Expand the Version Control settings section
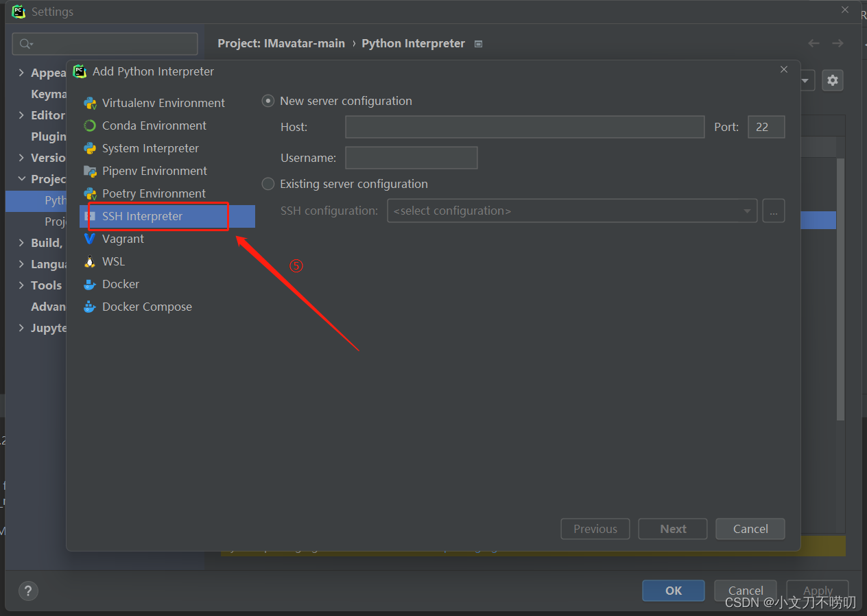Image resolution: width=867 pixels, height=616 pixels. 21,158
